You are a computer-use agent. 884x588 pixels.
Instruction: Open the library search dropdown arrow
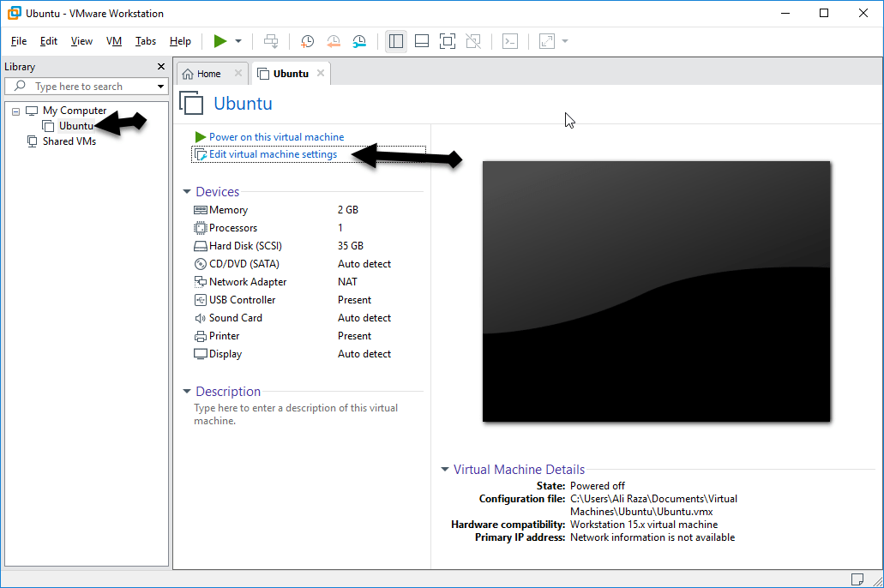click(160, 87)
